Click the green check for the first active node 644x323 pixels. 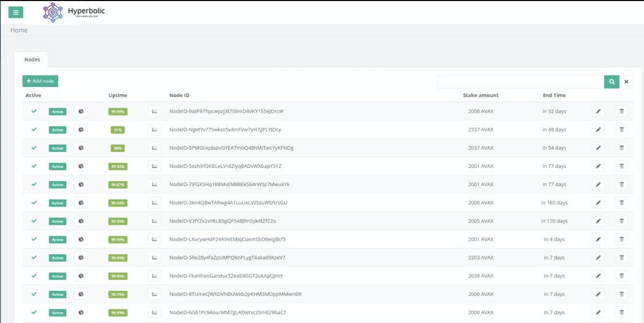click(x=34, y=111)
